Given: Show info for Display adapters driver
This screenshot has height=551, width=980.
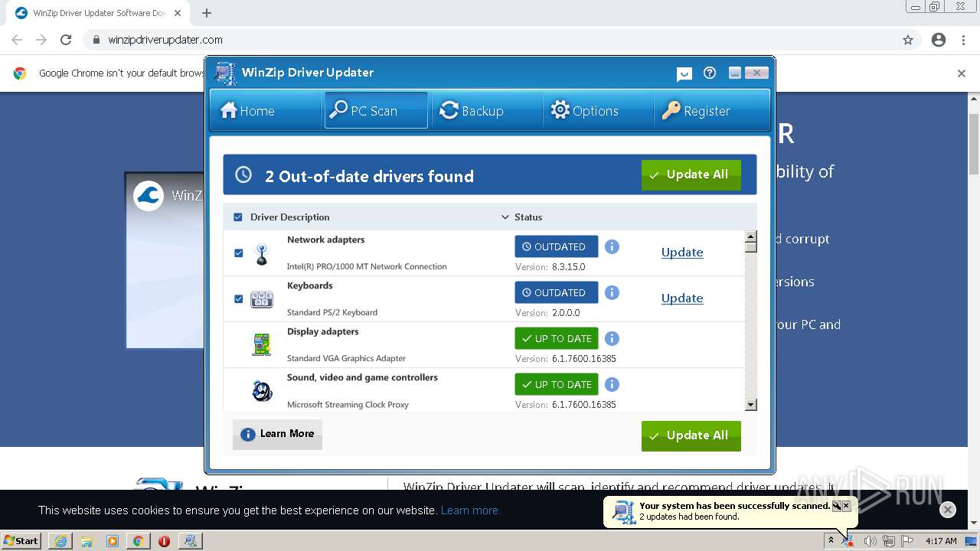Looking at the screenshot, I should click(x=612, y=338).
